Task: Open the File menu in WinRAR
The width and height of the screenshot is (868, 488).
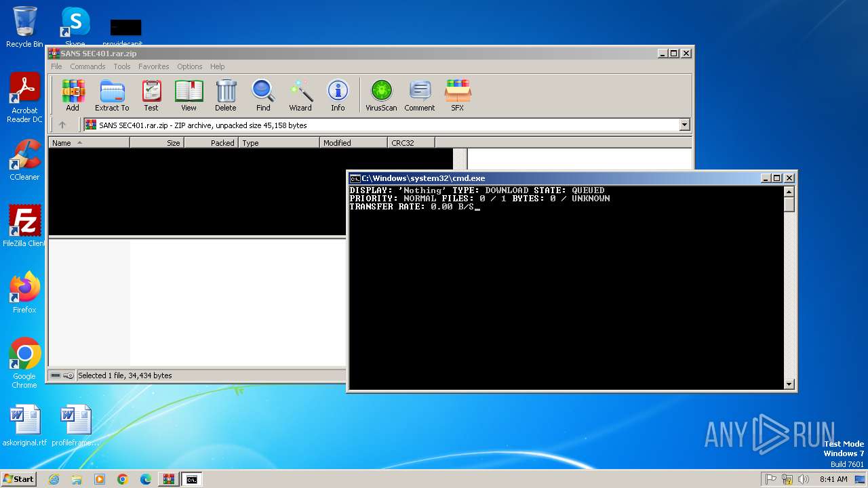Action: click(x=56, y=66)
